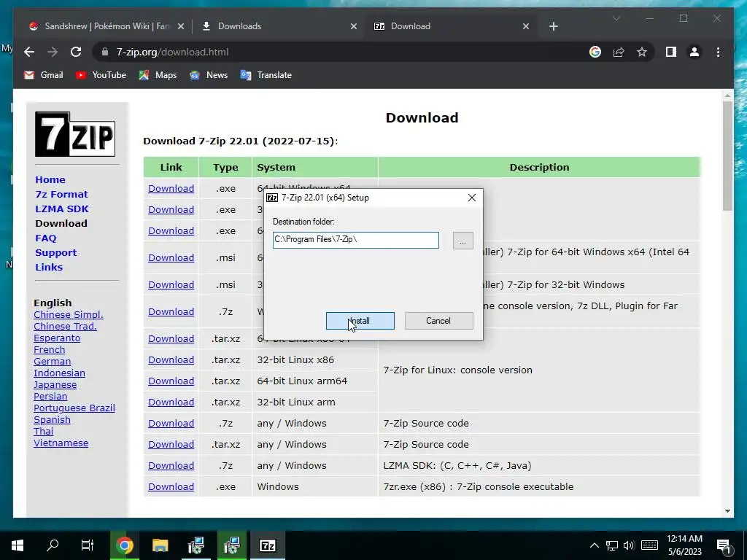Viewport: 747px width, 560px height.
Task: Click the 7-Zip logo image
Action: pos(75,134)
